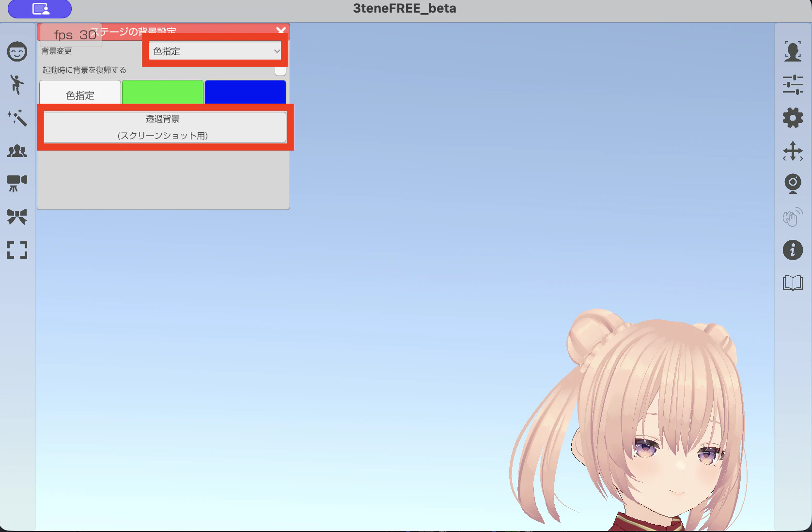Toggle fullscreen with corner brackets icon

pos(17,250)
